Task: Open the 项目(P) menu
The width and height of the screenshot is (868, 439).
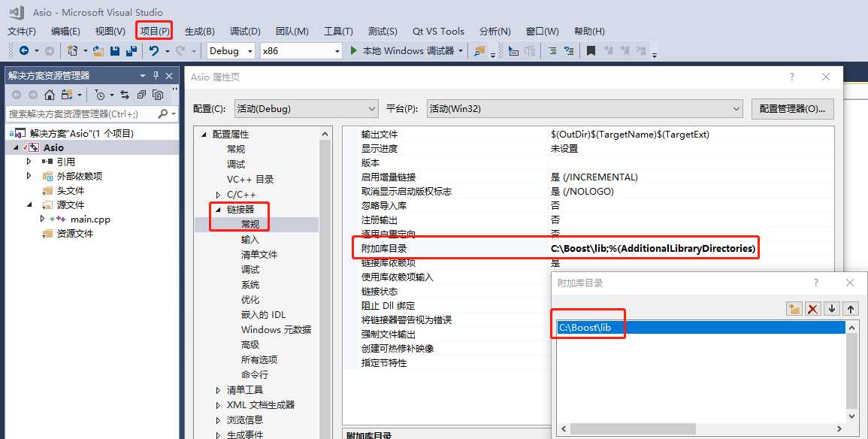Action: 155,31
